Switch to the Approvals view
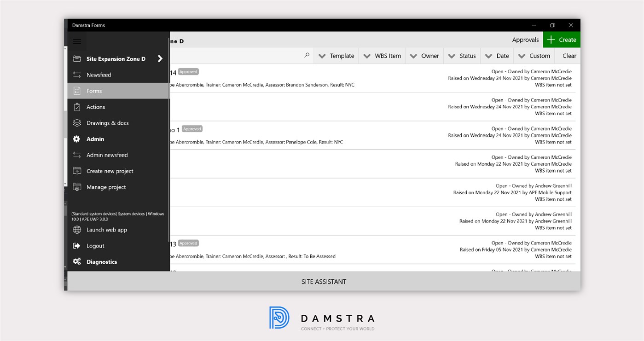 point(525,40)
